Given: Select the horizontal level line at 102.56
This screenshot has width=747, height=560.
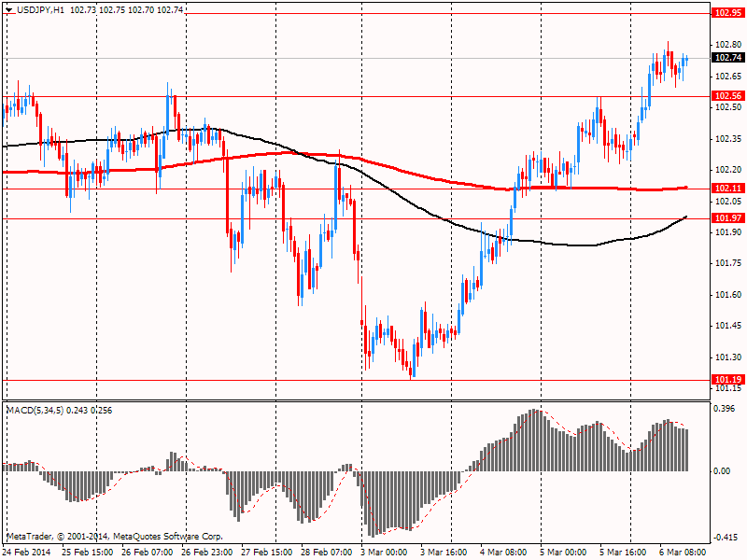Looking at the screenshot, I should point(357,97).
